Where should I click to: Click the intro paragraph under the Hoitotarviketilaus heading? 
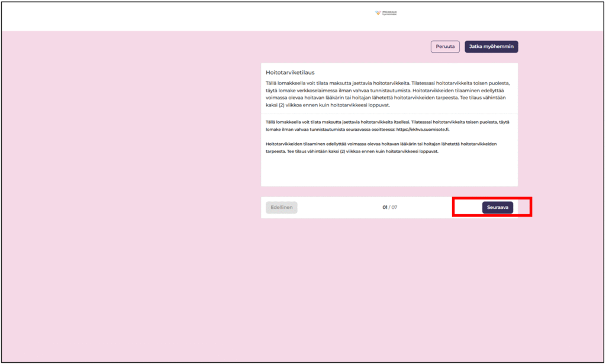tap(388, 94)
